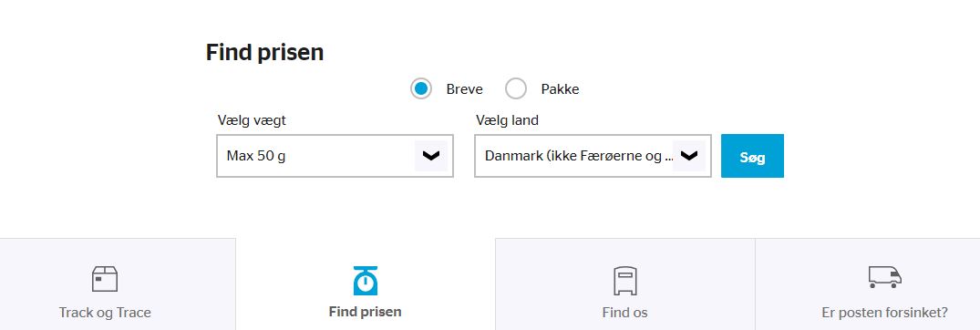Click the chevron arrow in the weight selector
Screen dimensions: 980x330
point(431,156)
